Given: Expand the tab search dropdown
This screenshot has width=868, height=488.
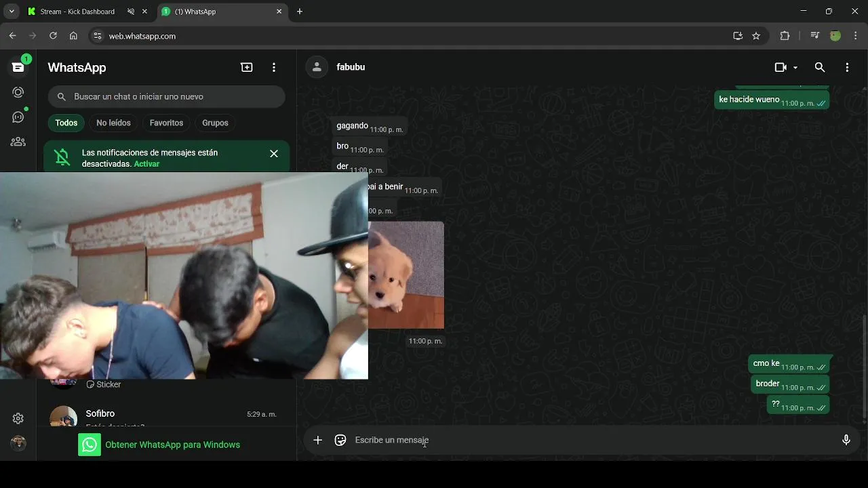Looking at the screenshot, I should coord(12,12).
